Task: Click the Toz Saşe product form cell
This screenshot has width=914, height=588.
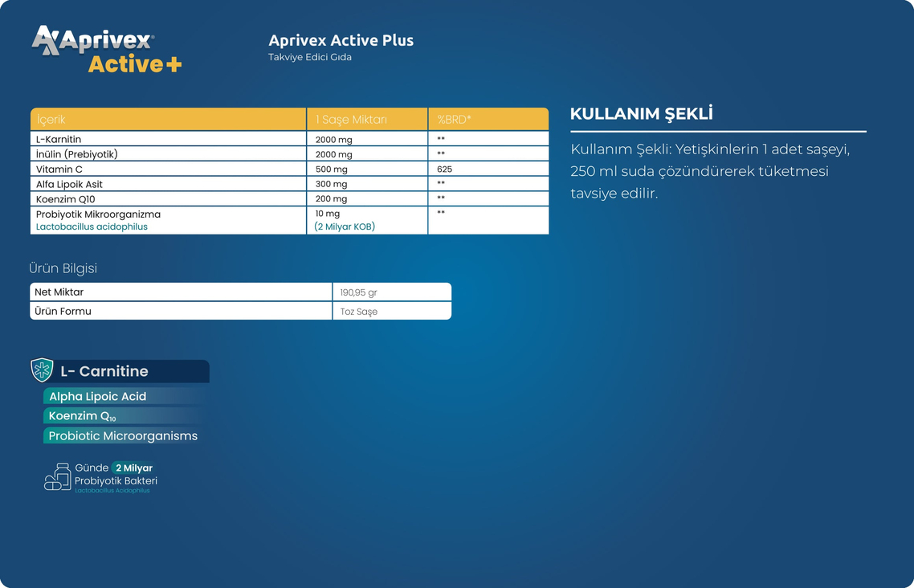Action: point(358,312)
